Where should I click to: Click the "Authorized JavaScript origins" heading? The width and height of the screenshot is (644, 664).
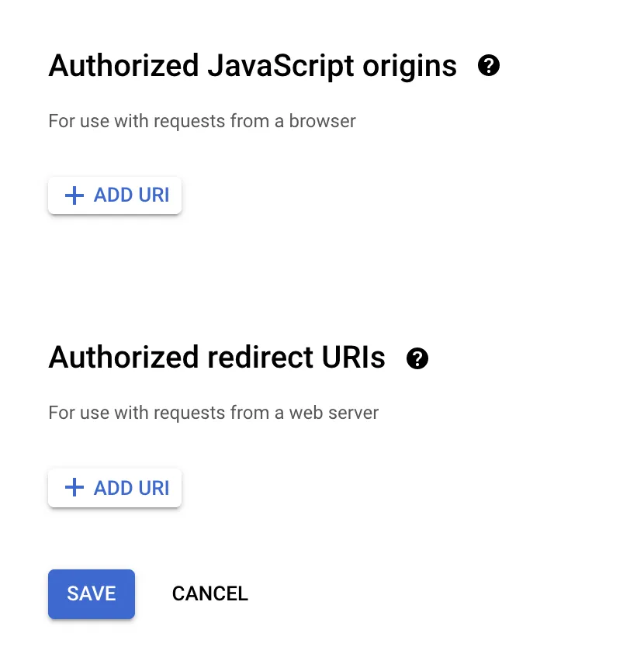coord(252,67)
